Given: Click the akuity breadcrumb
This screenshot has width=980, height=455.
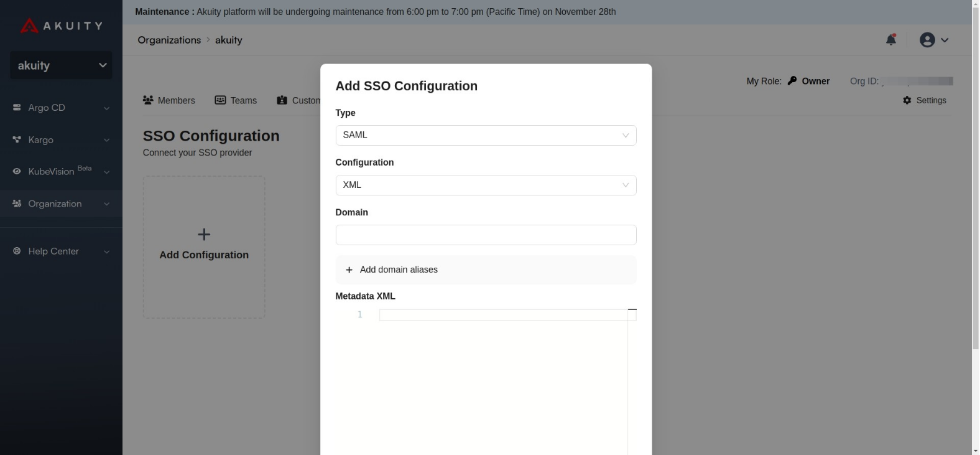Looking at the screenshot, I should 229,40.
